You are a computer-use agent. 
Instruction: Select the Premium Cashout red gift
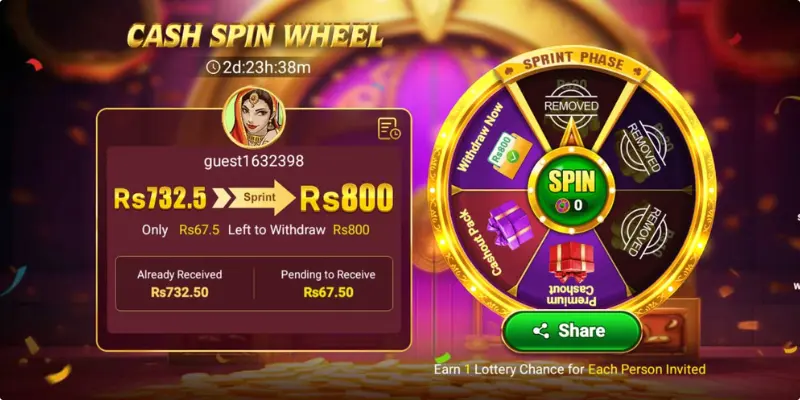pyautogui.click(x=571, y=261)
